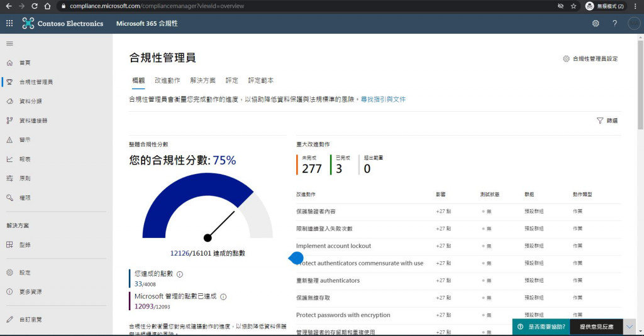
Task: Open the settings gear in the header
Action: tap(596, 23)
